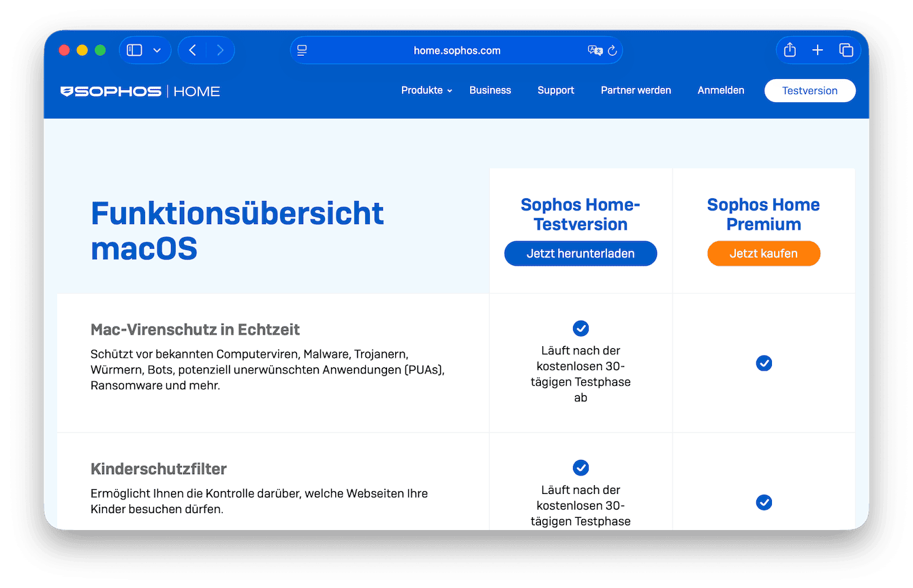The image size is (913, 588).
Task: Open the webpage translation icon in address bar
Action: coord(595,50)
